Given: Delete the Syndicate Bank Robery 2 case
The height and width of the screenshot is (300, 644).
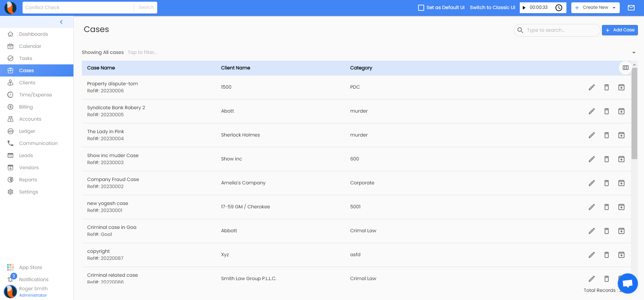Looking at the screenshot, I should pos(606,111).
